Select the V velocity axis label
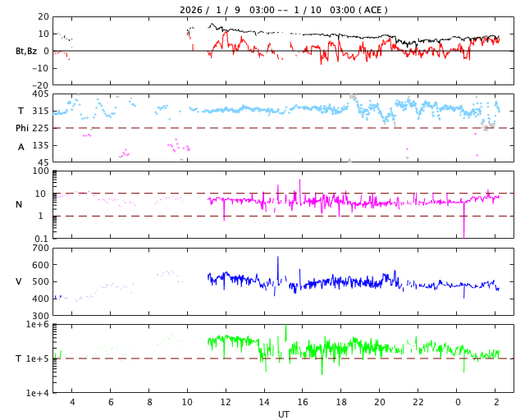 pos(19,281)
